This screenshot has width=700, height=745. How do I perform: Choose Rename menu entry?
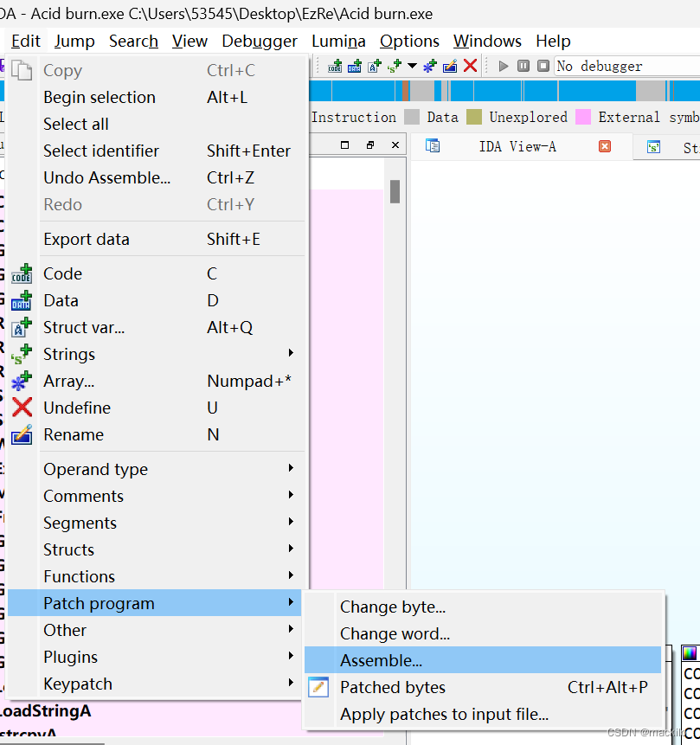click(x=155, y=434)
